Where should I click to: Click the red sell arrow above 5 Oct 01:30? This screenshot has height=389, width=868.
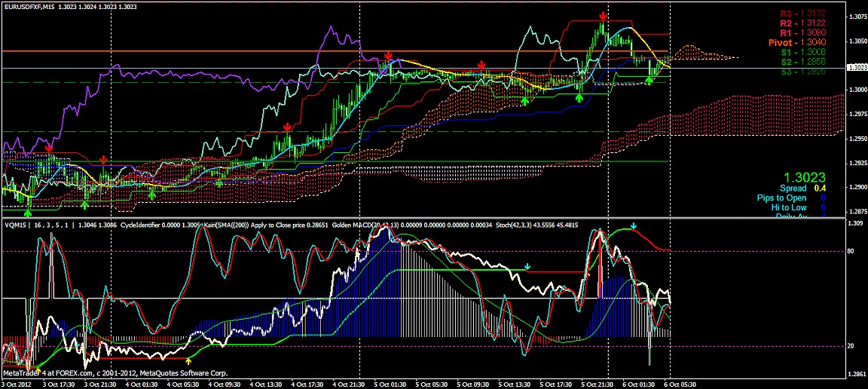387,56
